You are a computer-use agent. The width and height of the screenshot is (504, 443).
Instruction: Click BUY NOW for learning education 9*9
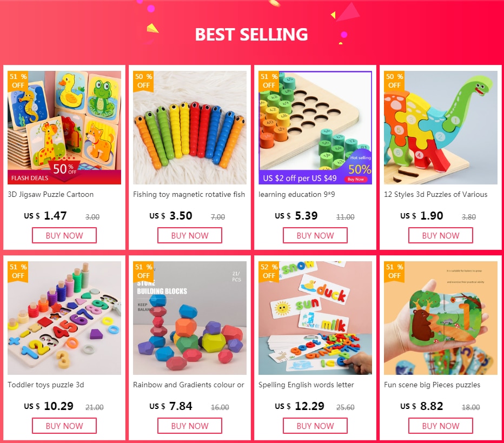(x=315, y=235)
